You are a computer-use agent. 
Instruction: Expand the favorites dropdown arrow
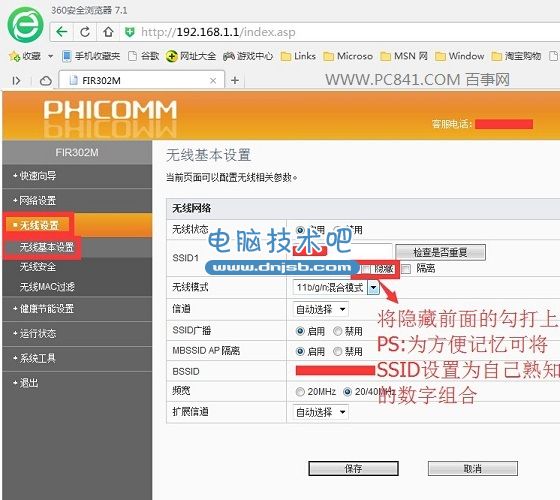click(x=50, y=56)
